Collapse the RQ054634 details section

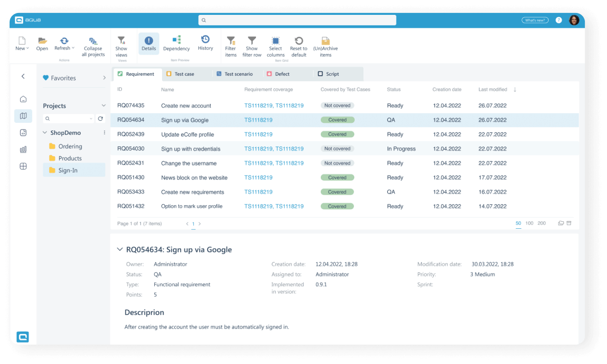[119, 249]
